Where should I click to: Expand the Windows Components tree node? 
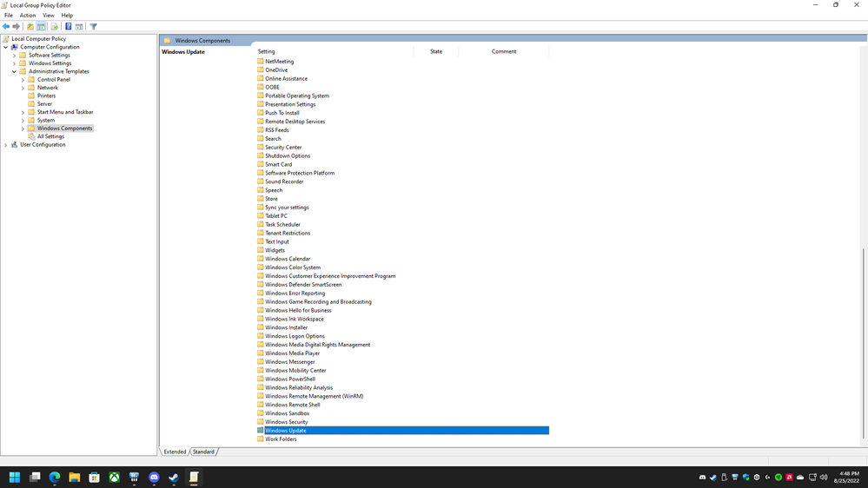coord(23,129)
